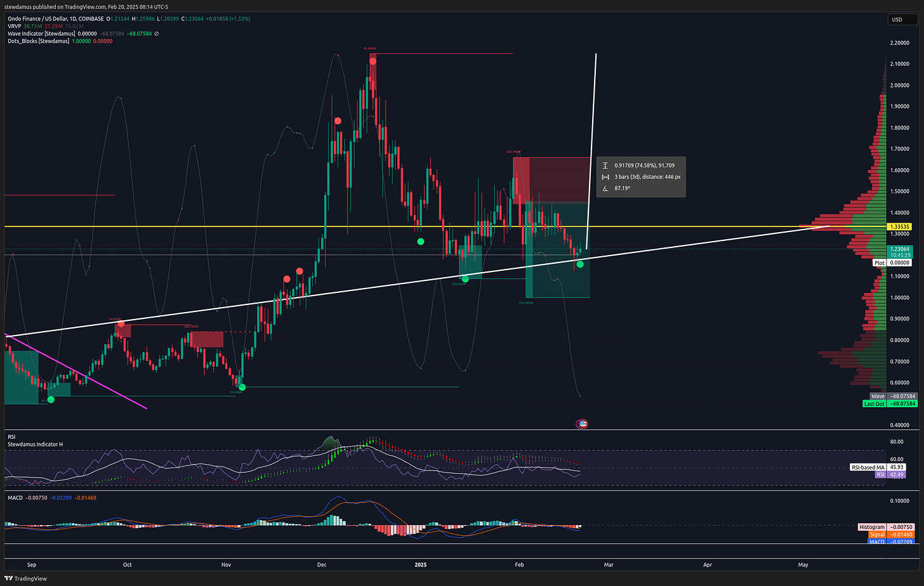This screenshot has width=924, height=586.
Task: Click the Plot 0.00000 axis label
Action: pos(894,263)
